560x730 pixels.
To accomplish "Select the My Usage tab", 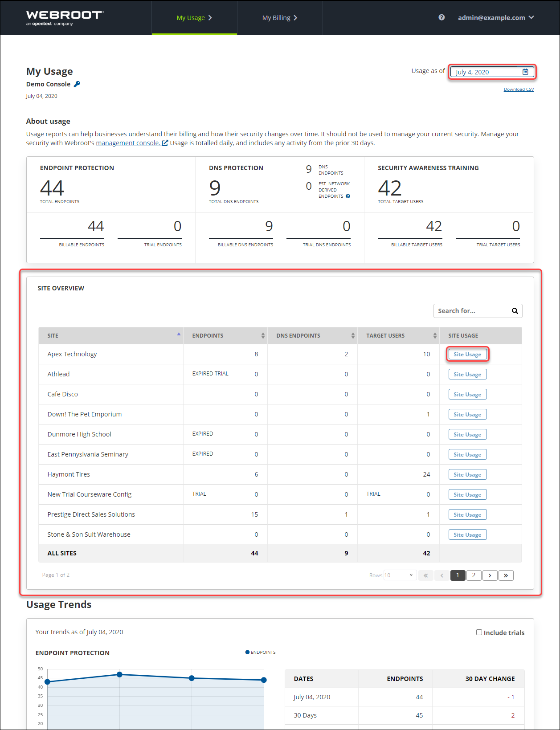I will pos(194,18).
